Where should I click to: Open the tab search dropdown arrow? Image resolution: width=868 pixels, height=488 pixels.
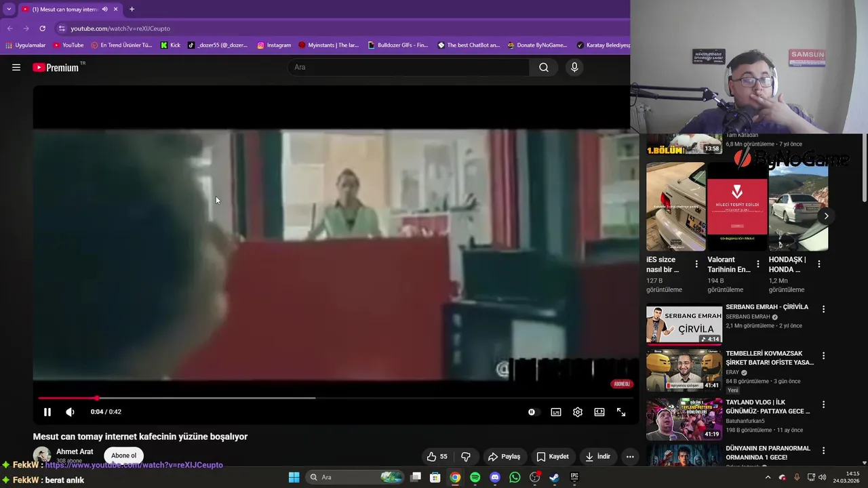coord(8,9)
